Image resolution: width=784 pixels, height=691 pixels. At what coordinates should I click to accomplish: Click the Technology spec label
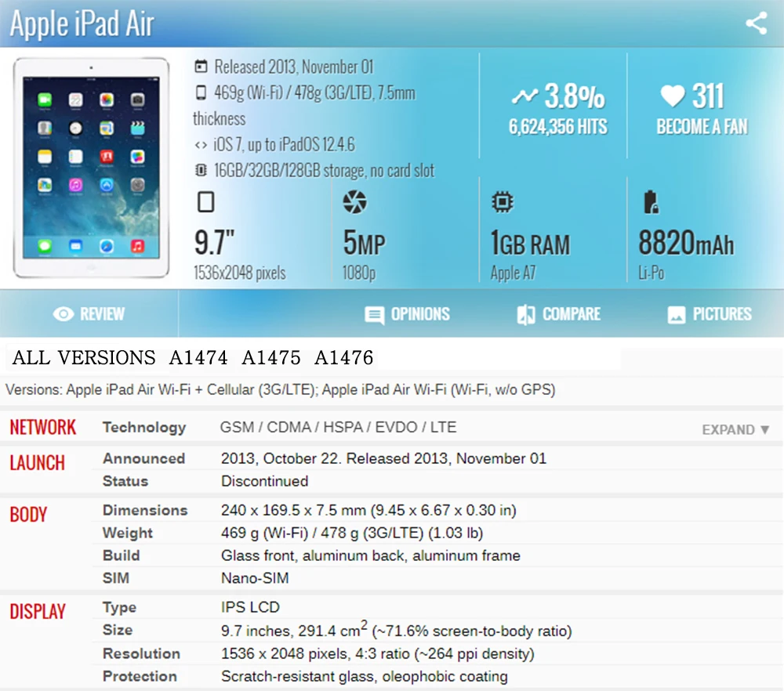pyautogui.click(x=144, y=427)
